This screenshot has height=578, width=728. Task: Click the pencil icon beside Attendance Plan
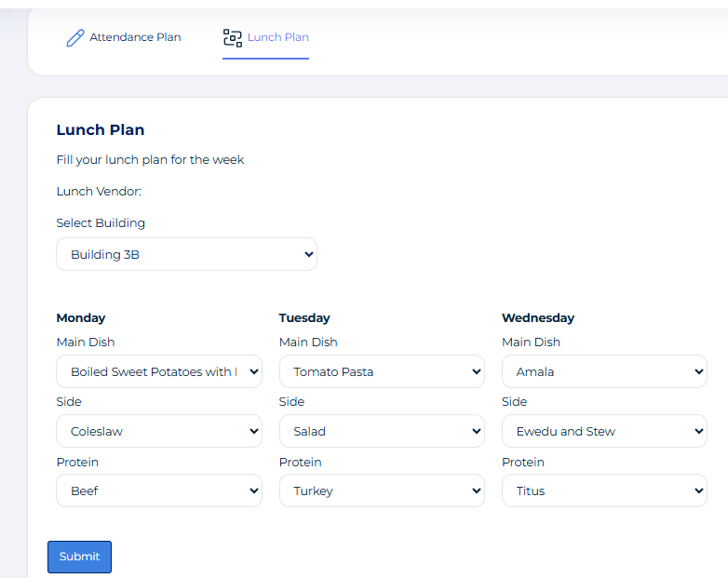coord(75,38)
